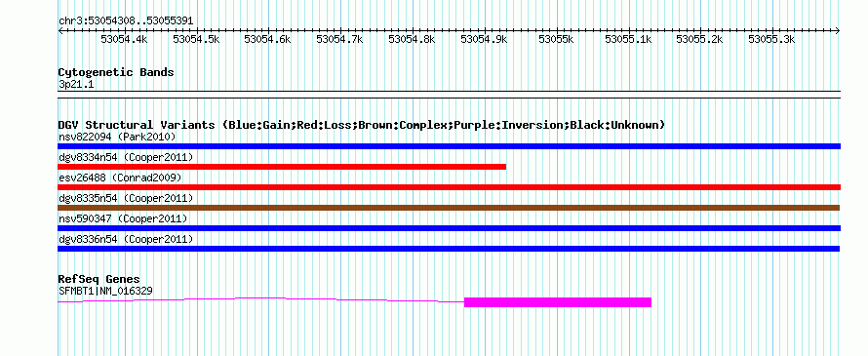The width and height of the screenshot is (868, 356).
Task: Click the 53055.2k ruler tick label
Action: [700, 39]
